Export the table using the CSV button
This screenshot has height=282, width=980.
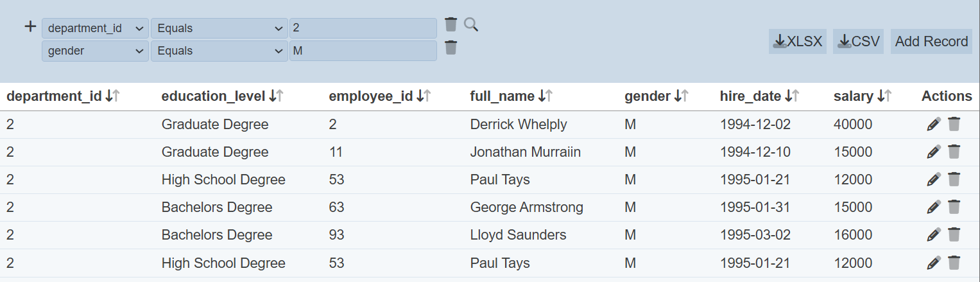point(858,42)
